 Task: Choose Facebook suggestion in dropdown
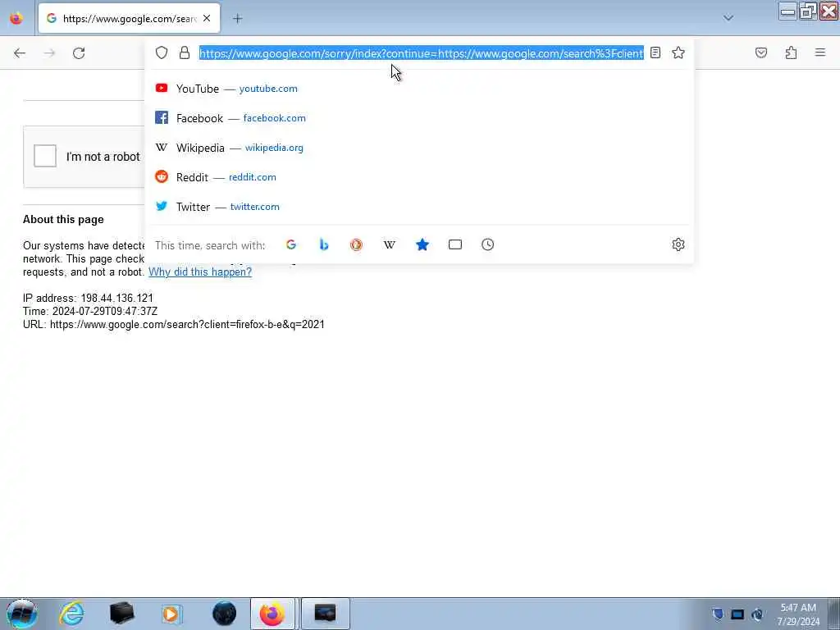[419, 118]
